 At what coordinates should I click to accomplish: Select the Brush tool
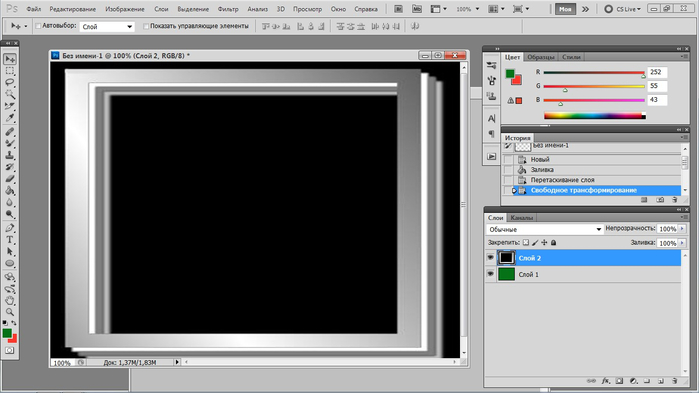pyautogui.click(x=10, y=143)
